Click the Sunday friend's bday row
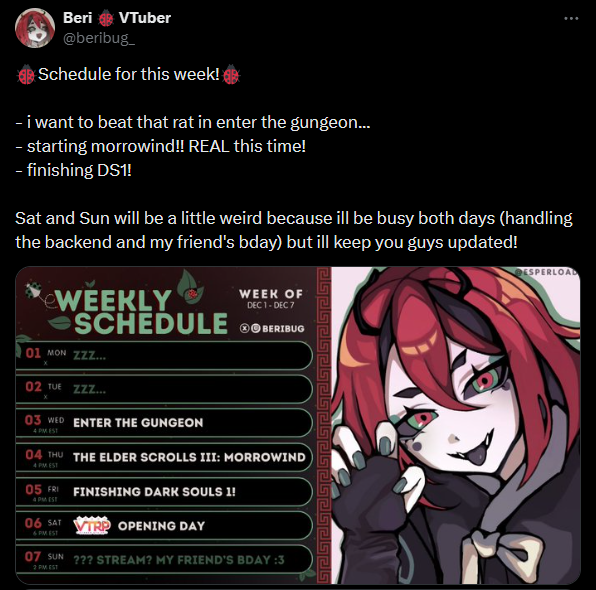Screen dimensions: 596x590 [x=164, y=560]
